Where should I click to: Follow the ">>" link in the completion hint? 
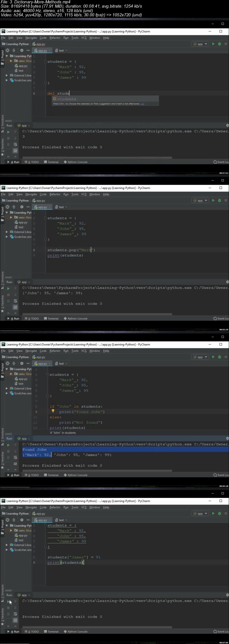click(x=142, y=104)
